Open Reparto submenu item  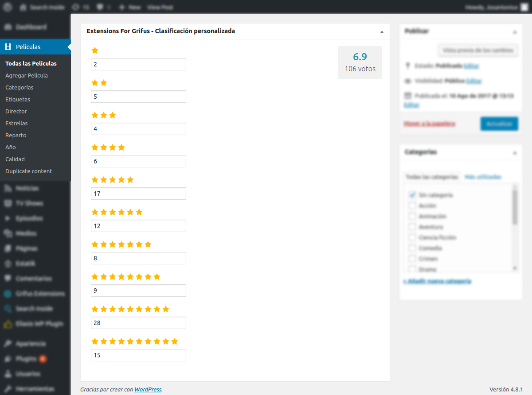pyautogui.click(x=16, y=135)
